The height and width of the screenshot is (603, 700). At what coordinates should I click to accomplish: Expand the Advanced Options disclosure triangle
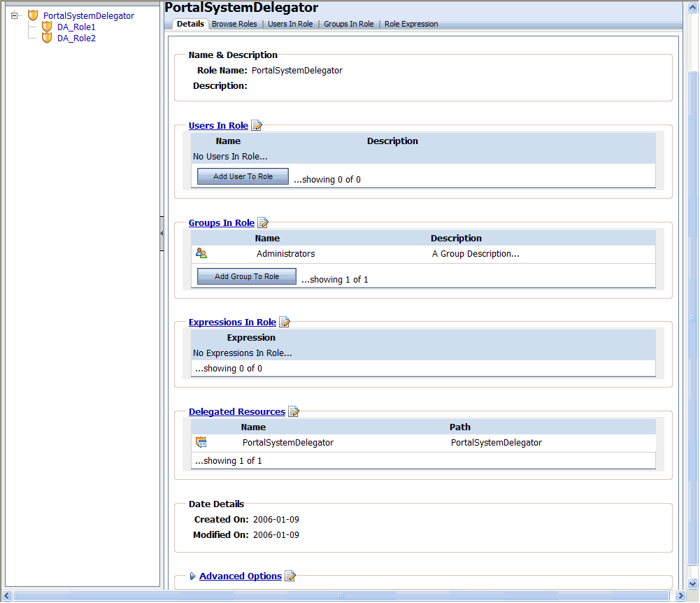click(192, 576)
